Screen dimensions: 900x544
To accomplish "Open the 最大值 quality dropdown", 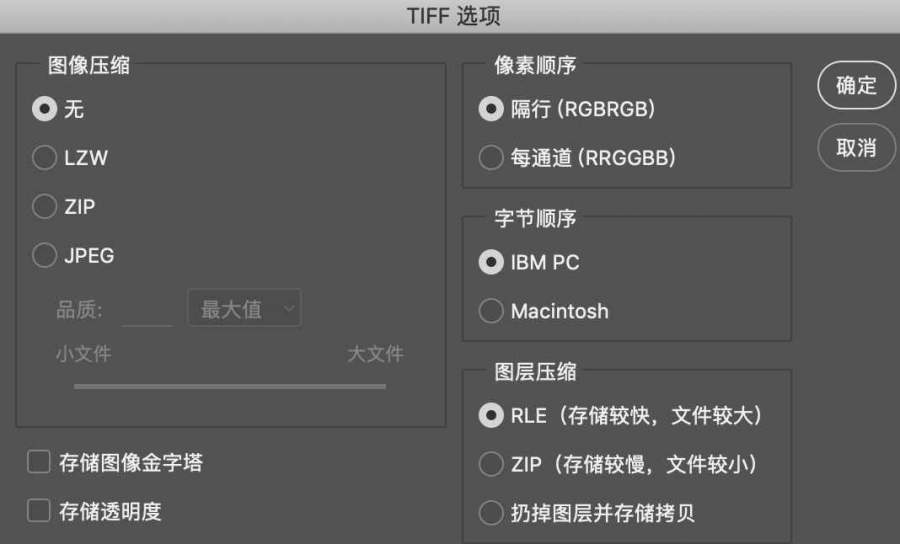I will click(244, 309).
